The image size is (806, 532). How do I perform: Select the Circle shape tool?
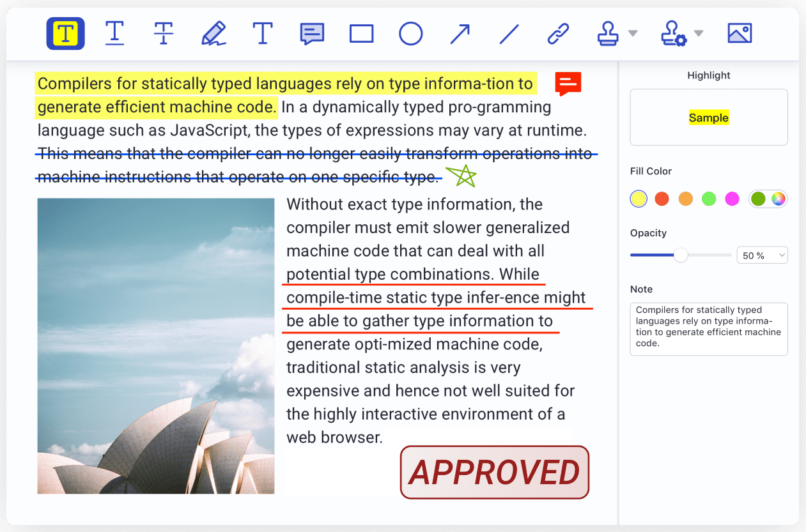pos(411,33)
